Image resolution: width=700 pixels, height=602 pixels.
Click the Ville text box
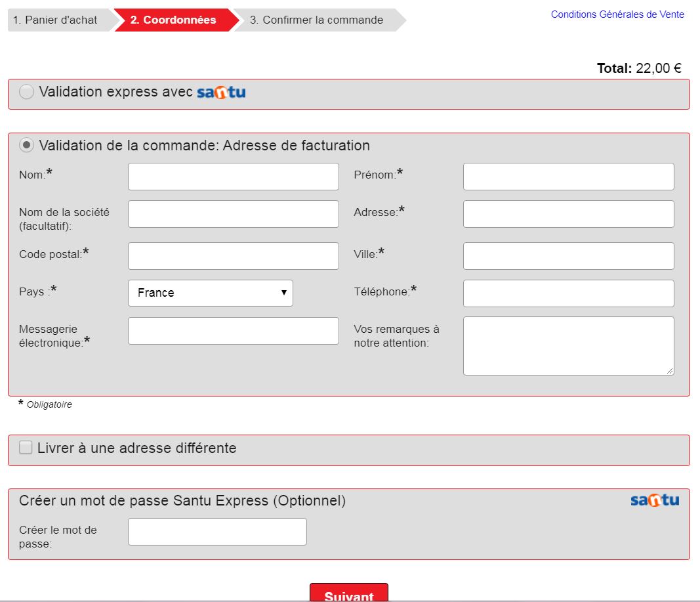point(568,256)
